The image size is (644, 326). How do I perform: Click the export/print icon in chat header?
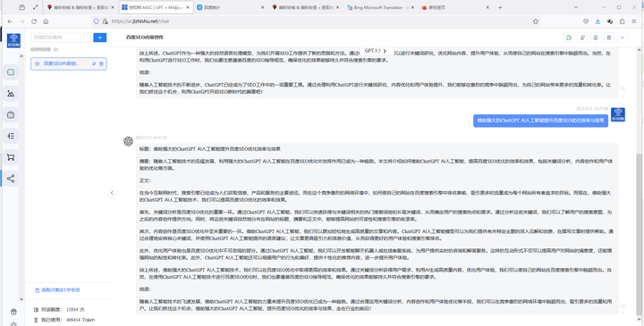point(596,38)
